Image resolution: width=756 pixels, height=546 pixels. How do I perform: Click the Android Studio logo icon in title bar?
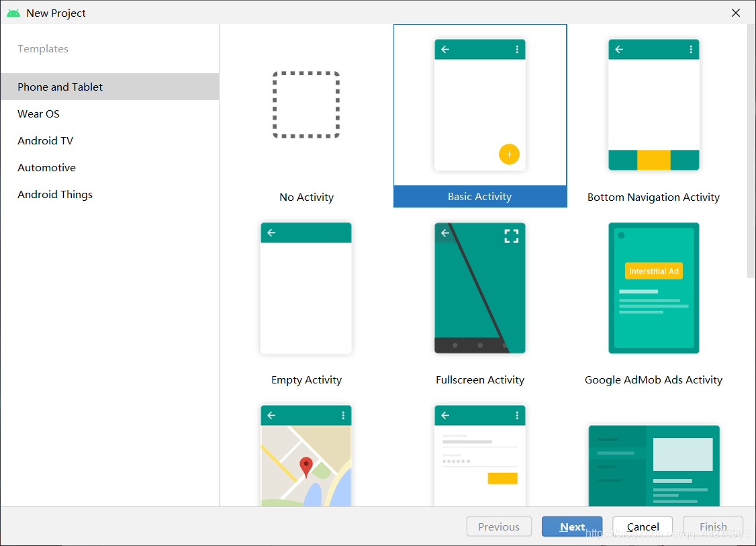tap(13, 13)
